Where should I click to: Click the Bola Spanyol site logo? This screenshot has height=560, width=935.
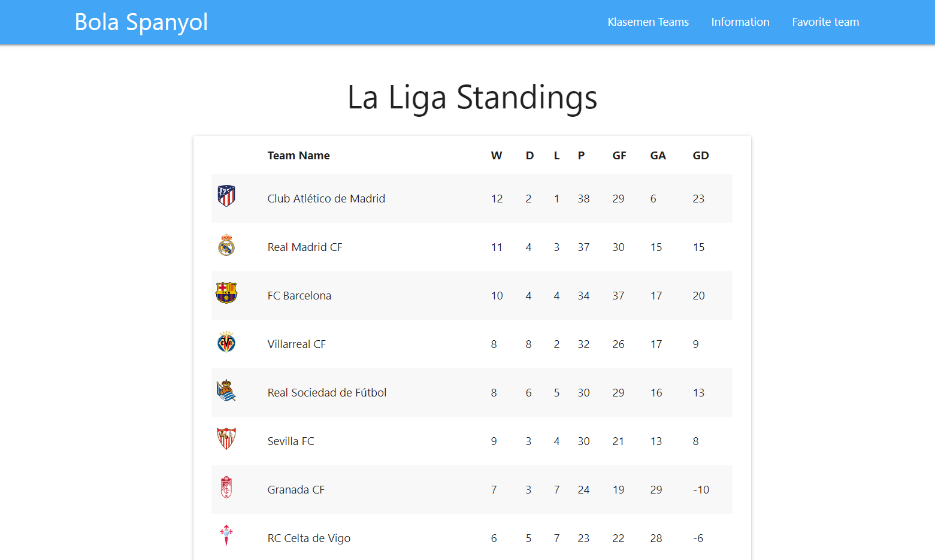coord(141,22)
